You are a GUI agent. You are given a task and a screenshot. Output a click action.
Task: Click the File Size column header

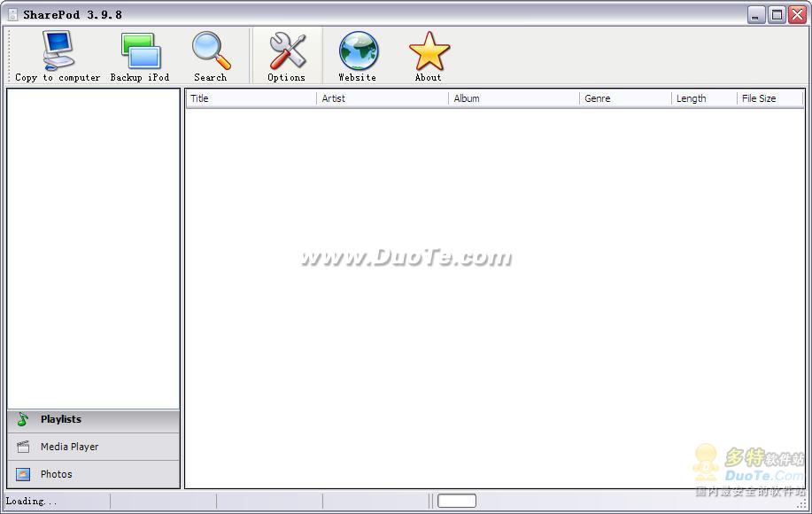pos(769,98)
